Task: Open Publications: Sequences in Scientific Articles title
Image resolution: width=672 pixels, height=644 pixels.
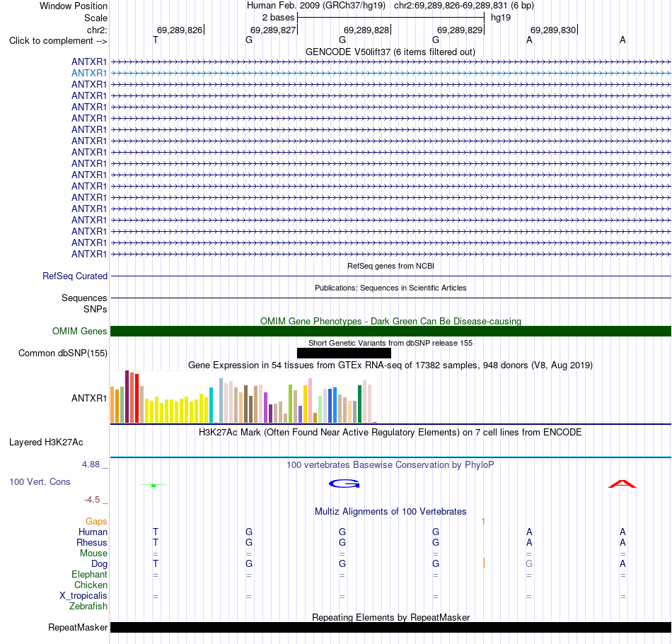Action: coord(390,288)
